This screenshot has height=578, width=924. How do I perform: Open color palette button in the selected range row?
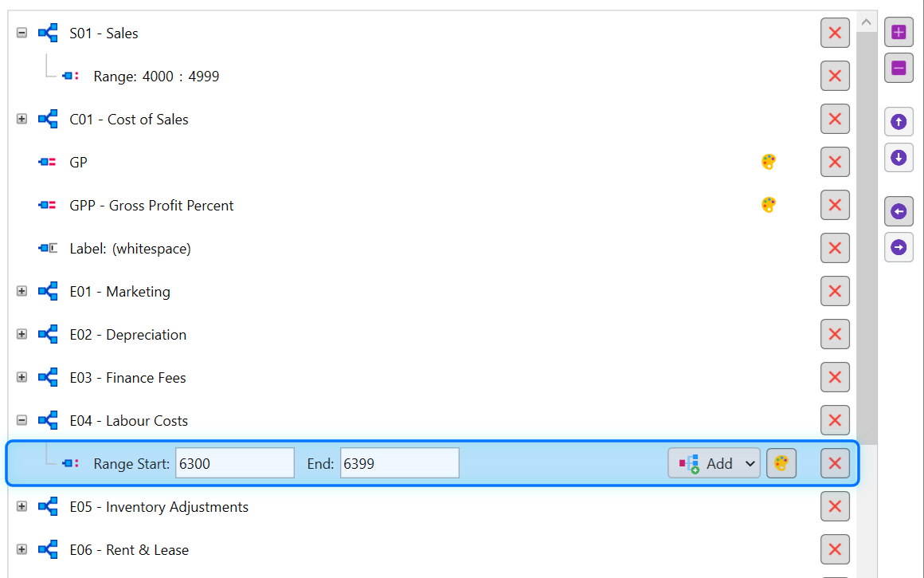point(781,463)
